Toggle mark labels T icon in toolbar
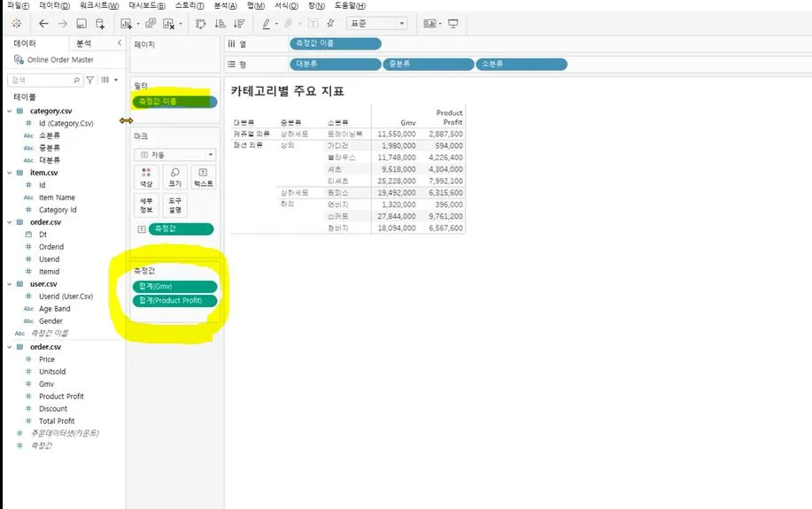Image resolution: width=812 pixels, height=509 pixels. click(313, 23)
